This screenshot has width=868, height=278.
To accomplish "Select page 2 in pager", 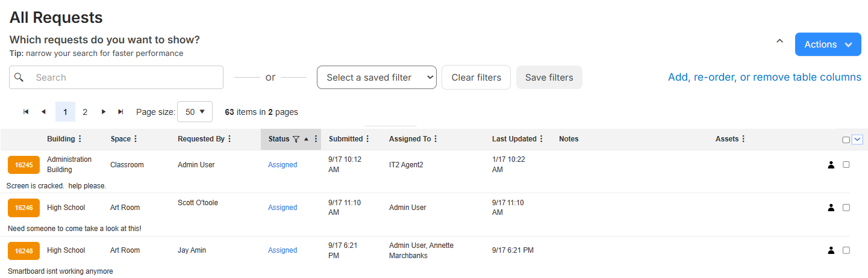I will (x=85, y=112).
